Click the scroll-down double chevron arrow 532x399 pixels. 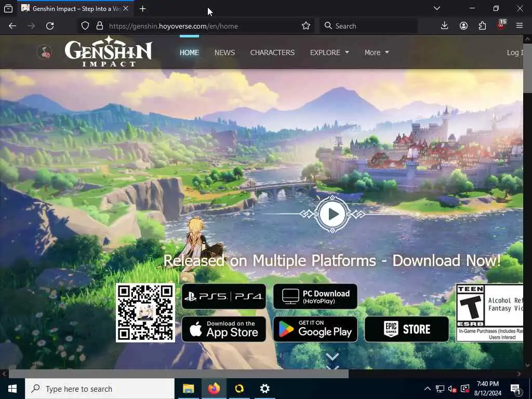tap(332, 361)
